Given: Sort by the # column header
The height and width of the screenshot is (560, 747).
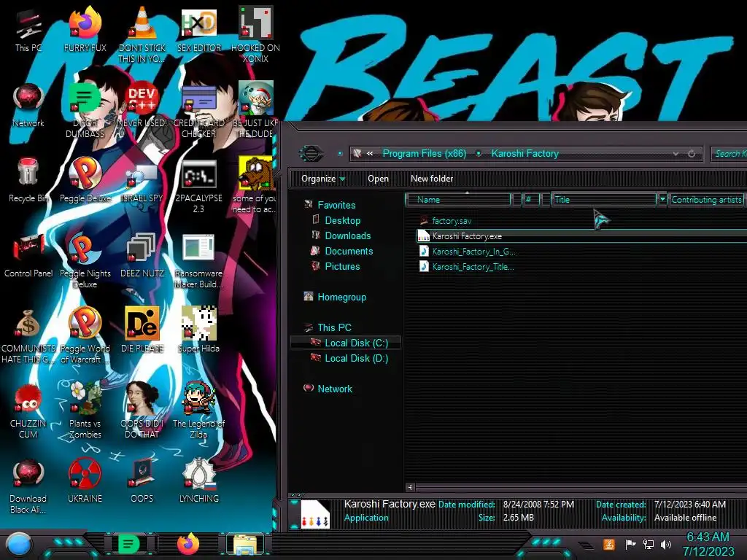Looking at the screenshot, I should tap(530, 200).
